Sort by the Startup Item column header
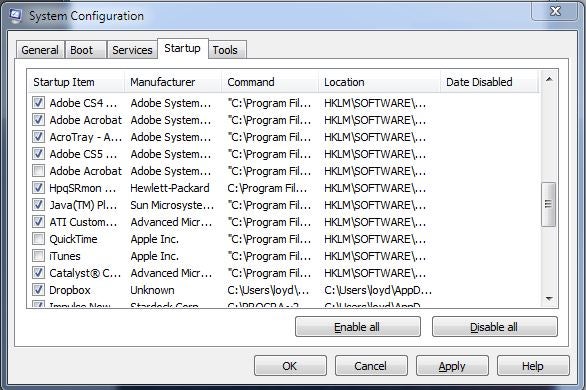This screenshot has height=390, width=586. tap(76, 82)
